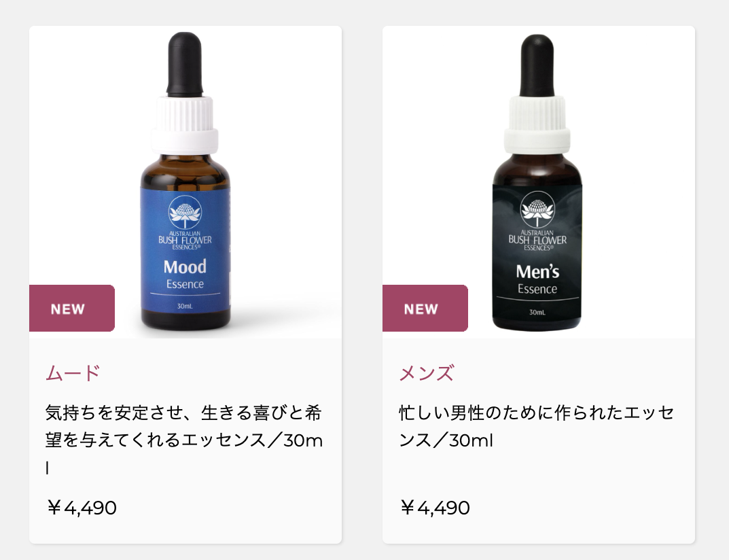The height and width of the screenshot is (560, 729).
Task: Click the メンズ description starting with 忙しい男性
Action: pyautogui.click(x=536, y=426)
